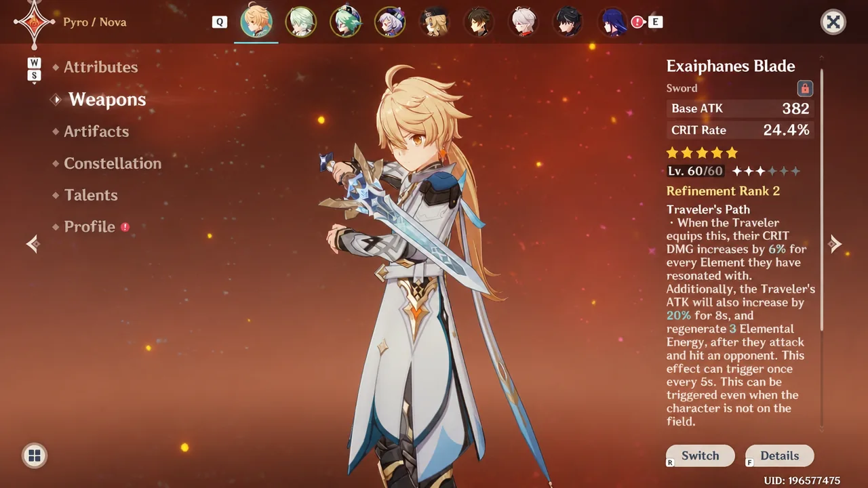Select the dark blue-haired character portrait

click(x=613, y=22)
